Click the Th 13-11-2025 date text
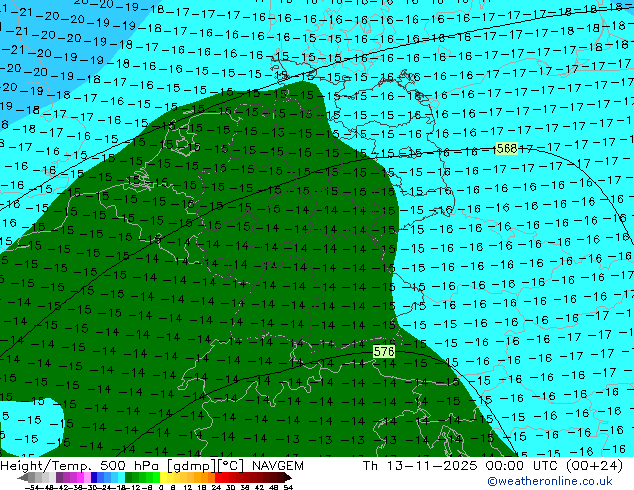This screenshot has height=490, width=634. pyautogui.click(x=420, y=466)
